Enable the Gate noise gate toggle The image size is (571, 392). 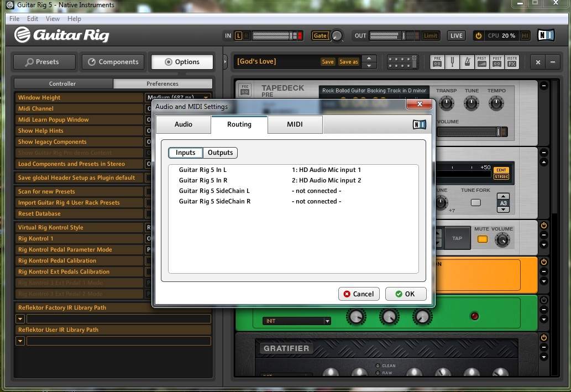tap(320, 36)
